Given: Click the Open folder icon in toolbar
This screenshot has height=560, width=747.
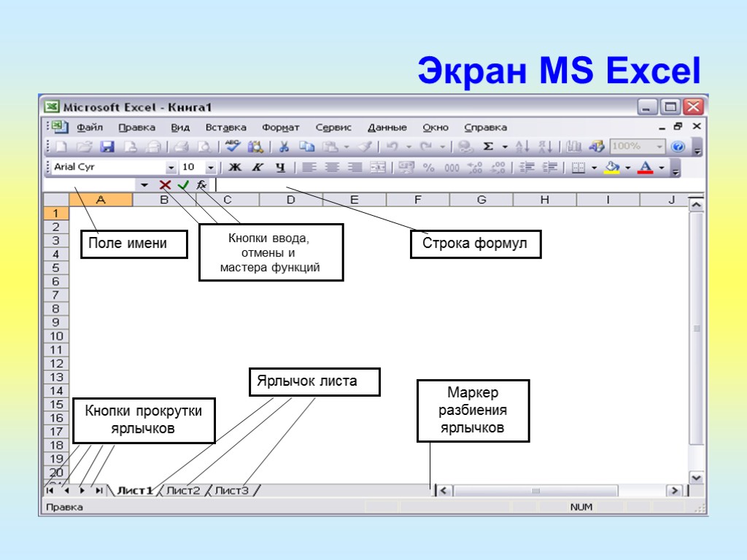Looking at the screenshot, I should point(85,147).
